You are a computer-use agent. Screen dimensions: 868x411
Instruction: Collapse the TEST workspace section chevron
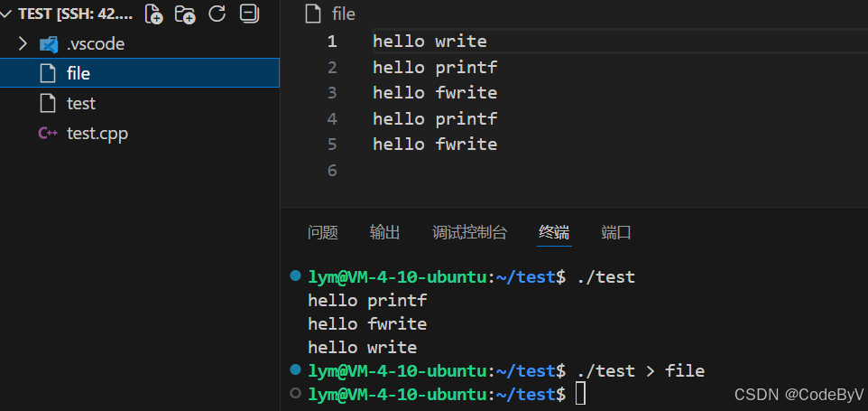[x=7, y=14]
